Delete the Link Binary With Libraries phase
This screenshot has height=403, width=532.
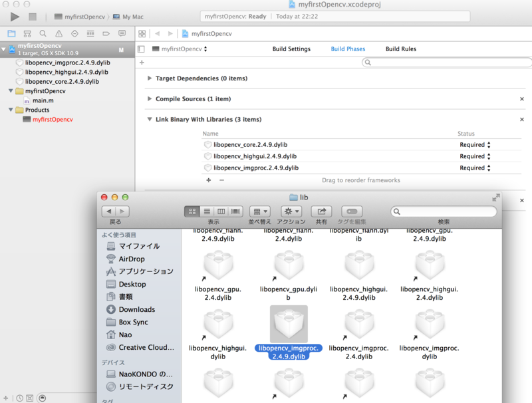pos(522,120)
